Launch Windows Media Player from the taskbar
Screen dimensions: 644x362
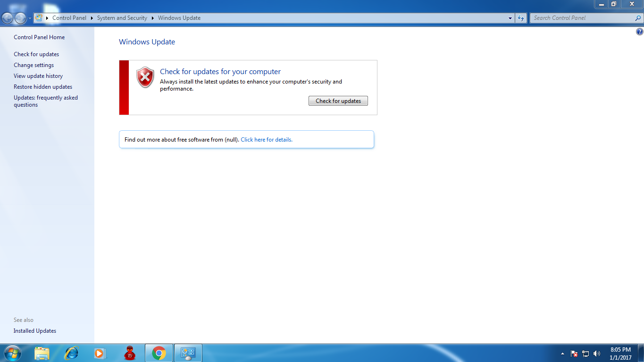pyautogui.click(x=100, y=353)
